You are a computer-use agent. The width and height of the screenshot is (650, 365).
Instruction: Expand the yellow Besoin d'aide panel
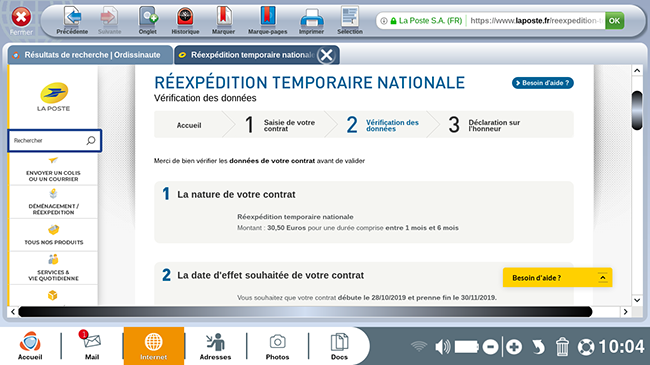point(557,278)
